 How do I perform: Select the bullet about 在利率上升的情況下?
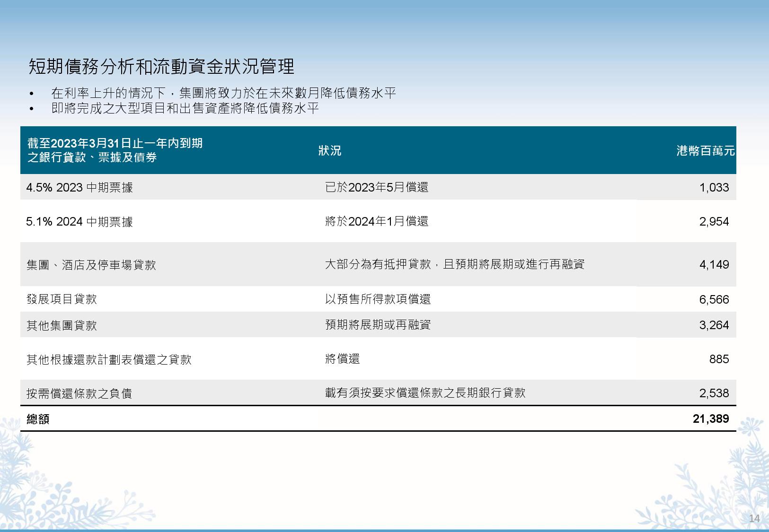[223, 93]
